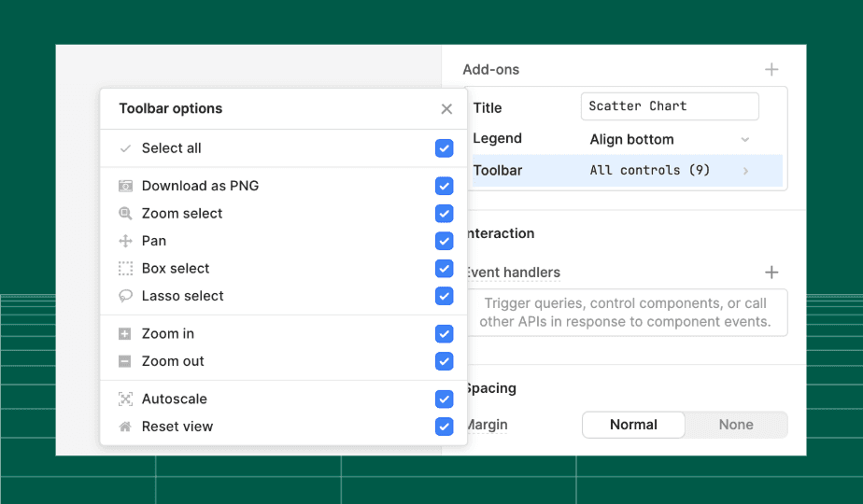This screenshot has width=863, height=504.
Task: Click the Title input field Scatter Chart
Action: [x=669, y=106]
